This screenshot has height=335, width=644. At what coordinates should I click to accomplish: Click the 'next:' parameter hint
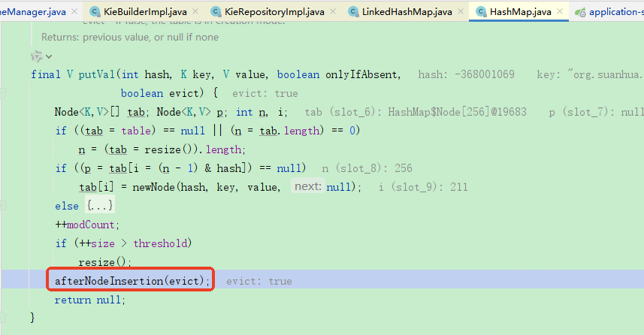click(x=308, y=186)
